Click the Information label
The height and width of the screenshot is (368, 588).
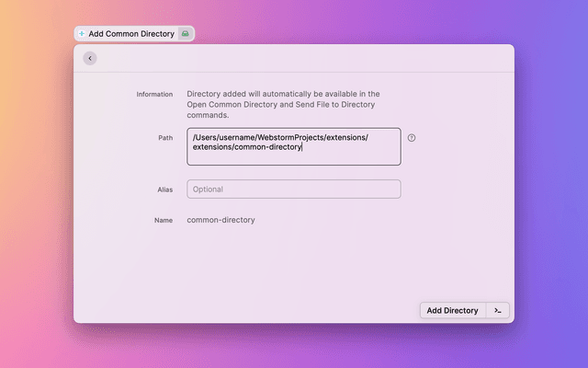(x=154, y=94)
